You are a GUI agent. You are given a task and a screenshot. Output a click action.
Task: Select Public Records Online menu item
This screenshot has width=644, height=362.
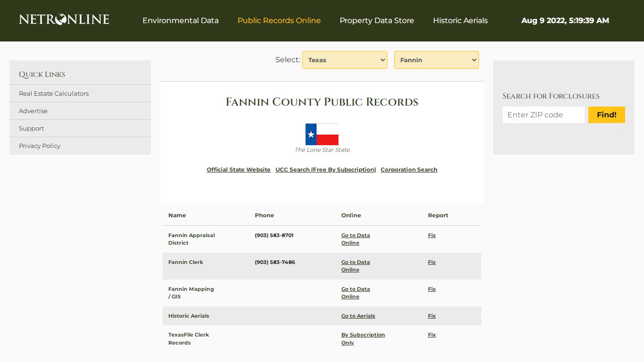(279, 21)
